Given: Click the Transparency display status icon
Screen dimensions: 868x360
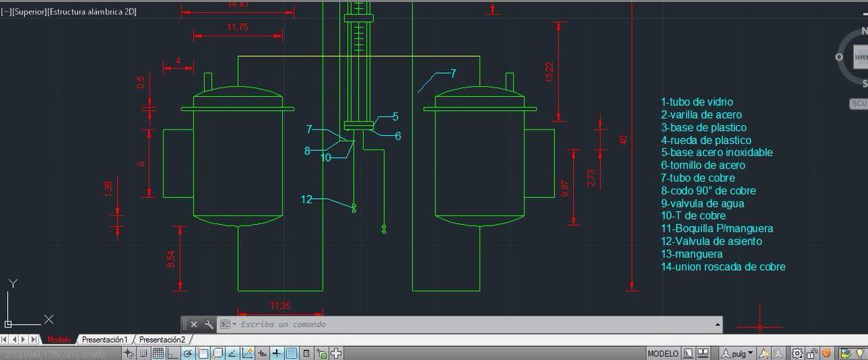Looking at the screenshot, I should [x=292, y=353].
